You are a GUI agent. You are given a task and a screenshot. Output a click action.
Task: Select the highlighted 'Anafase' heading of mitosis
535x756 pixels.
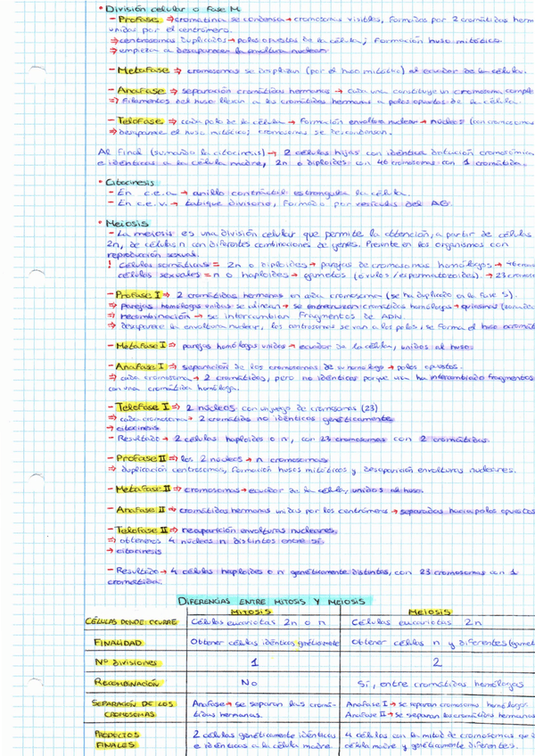pyautogui.click(x=141, y=90)
